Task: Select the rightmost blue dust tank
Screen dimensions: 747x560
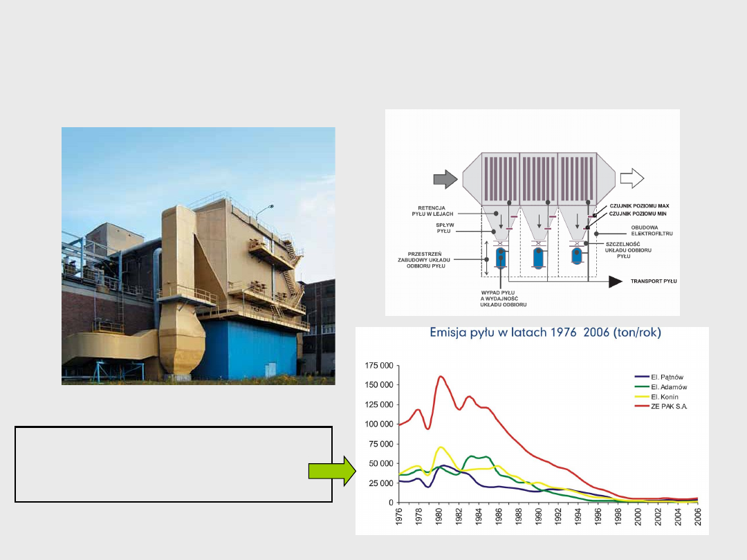Action: click(576, 257)
